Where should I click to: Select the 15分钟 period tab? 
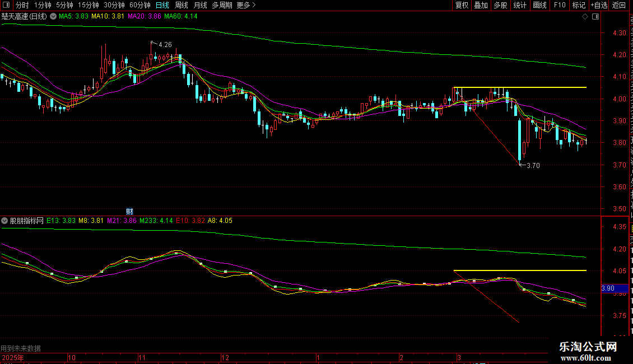[89, 5]
